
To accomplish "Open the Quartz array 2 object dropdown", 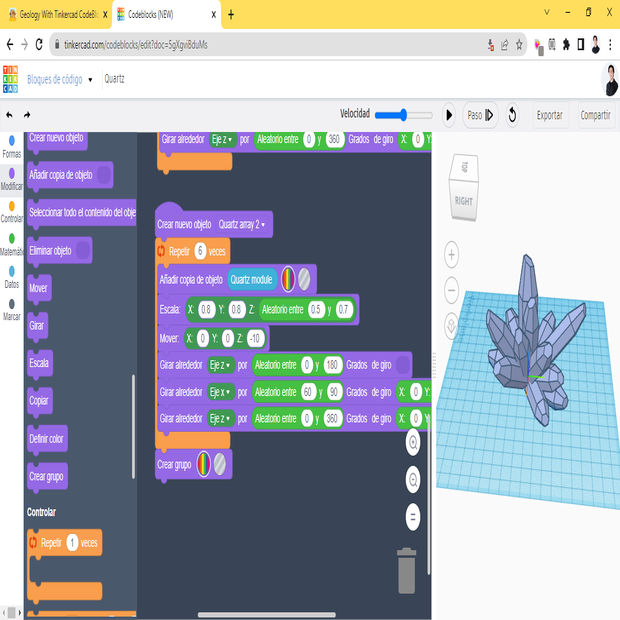I will coord(246,225).
